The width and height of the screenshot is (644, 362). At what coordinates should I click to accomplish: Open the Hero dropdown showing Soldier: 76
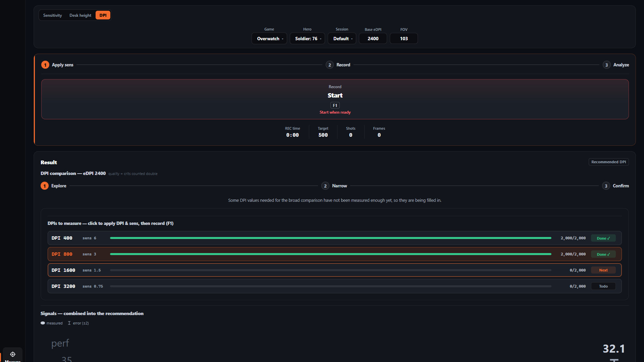[x=307, y=39]
